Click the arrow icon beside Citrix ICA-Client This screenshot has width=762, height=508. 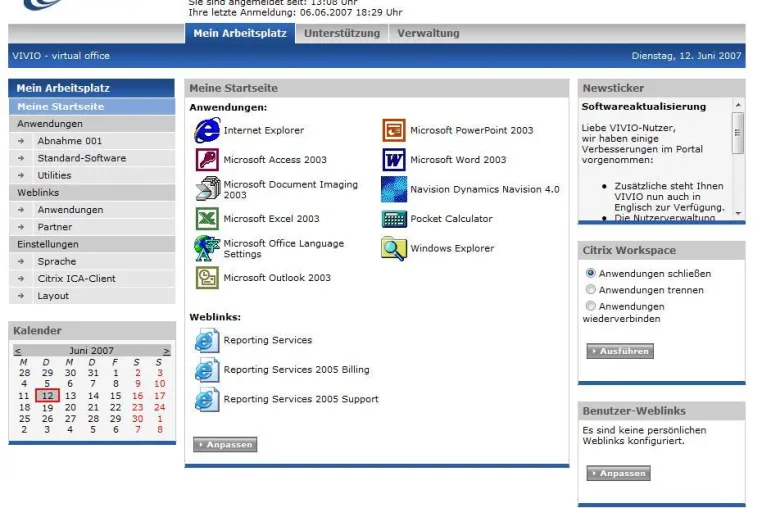[21, 279]
